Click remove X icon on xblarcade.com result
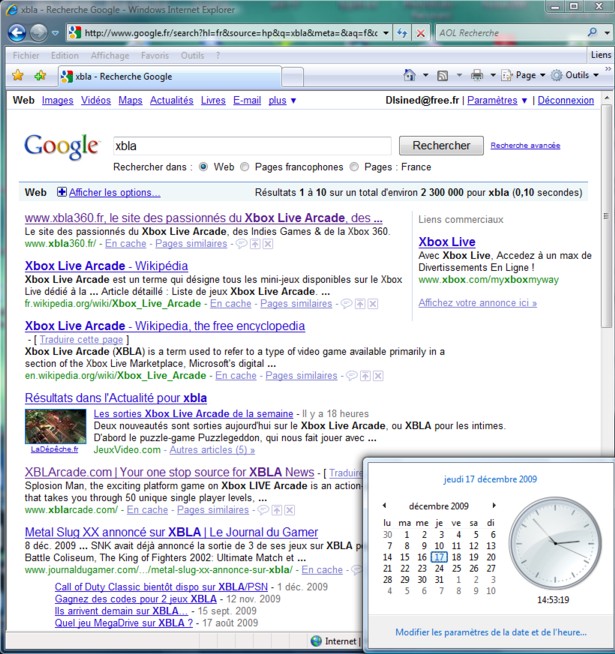 [x=290, y=510]
